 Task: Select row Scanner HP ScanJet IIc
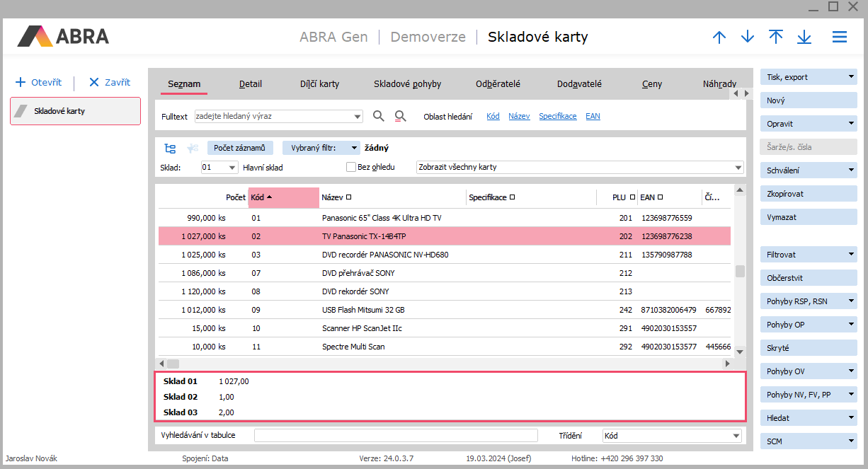point(445,328)
